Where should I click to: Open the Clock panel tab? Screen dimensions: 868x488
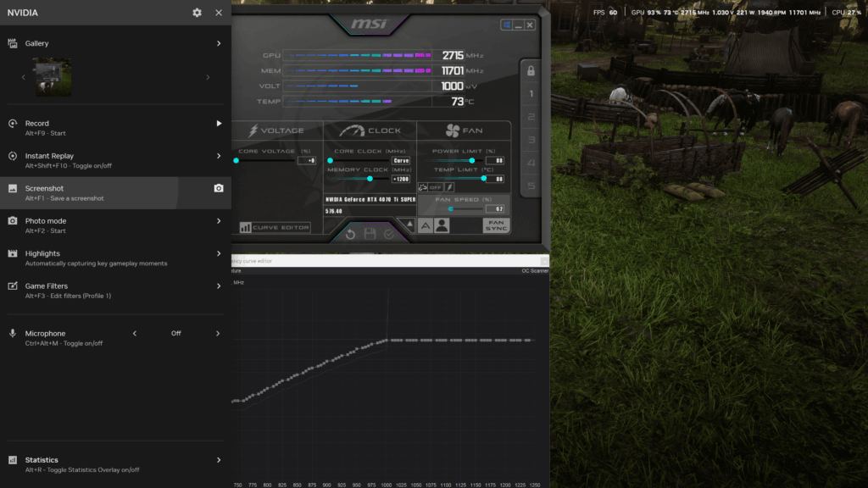370,130
